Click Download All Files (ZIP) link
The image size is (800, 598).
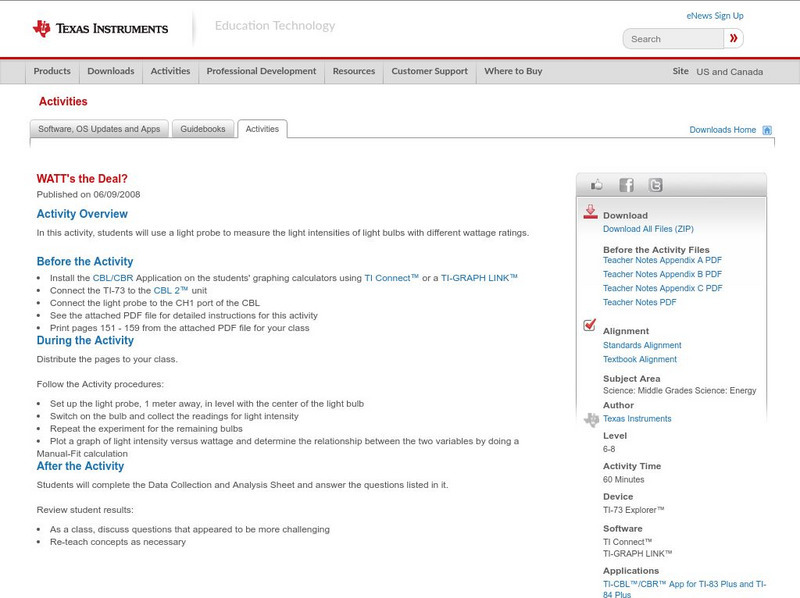pos(648,229)
